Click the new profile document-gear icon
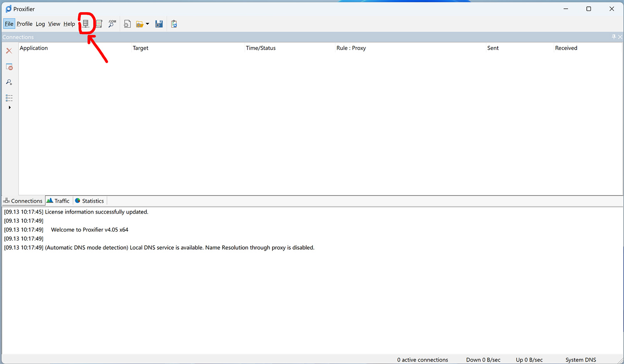This screenshot has width=624, height=364. (127, 24)
